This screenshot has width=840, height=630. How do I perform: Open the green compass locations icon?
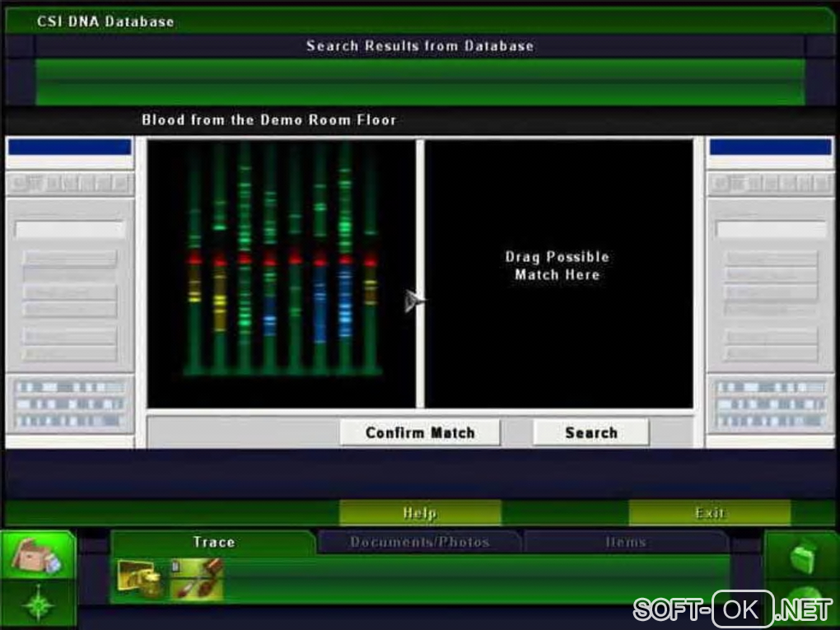[x=38, y=604]
